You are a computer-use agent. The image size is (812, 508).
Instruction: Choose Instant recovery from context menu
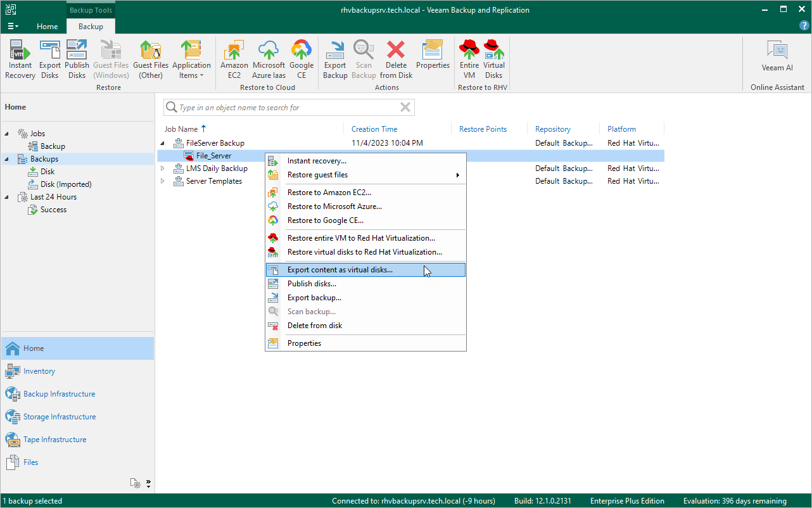pos(365,161)
